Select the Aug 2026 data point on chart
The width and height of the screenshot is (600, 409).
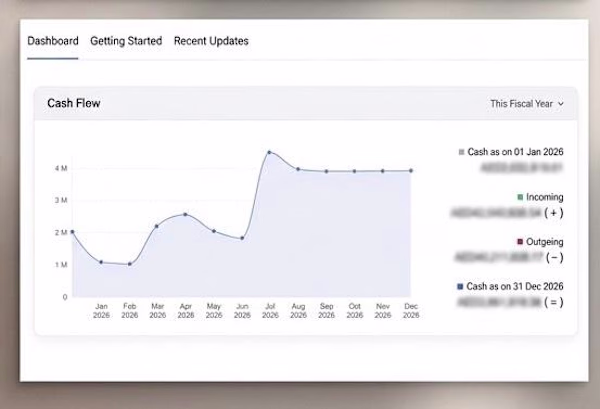point(298,169)
